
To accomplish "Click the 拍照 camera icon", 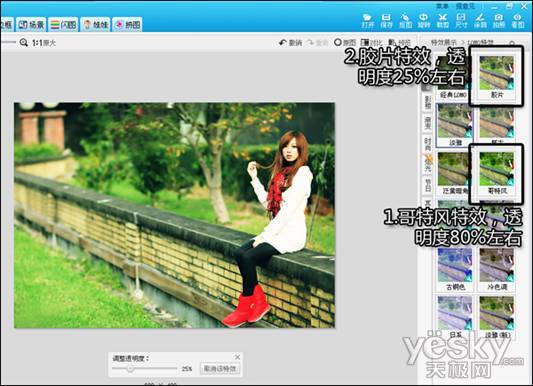I will click(499, 21).
